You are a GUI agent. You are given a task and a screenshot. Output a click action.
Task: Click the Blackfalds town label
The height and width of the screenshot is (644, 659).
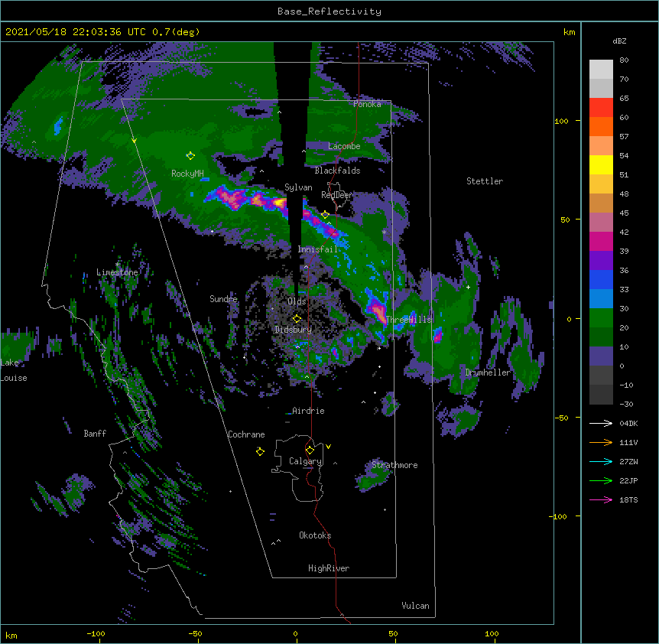point(337,171)
